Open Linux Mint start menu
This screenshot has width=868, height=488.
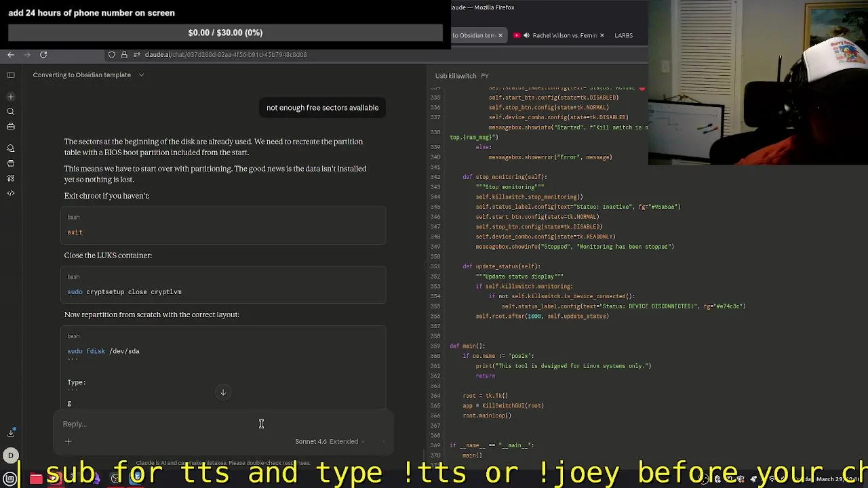click(10, 479)
